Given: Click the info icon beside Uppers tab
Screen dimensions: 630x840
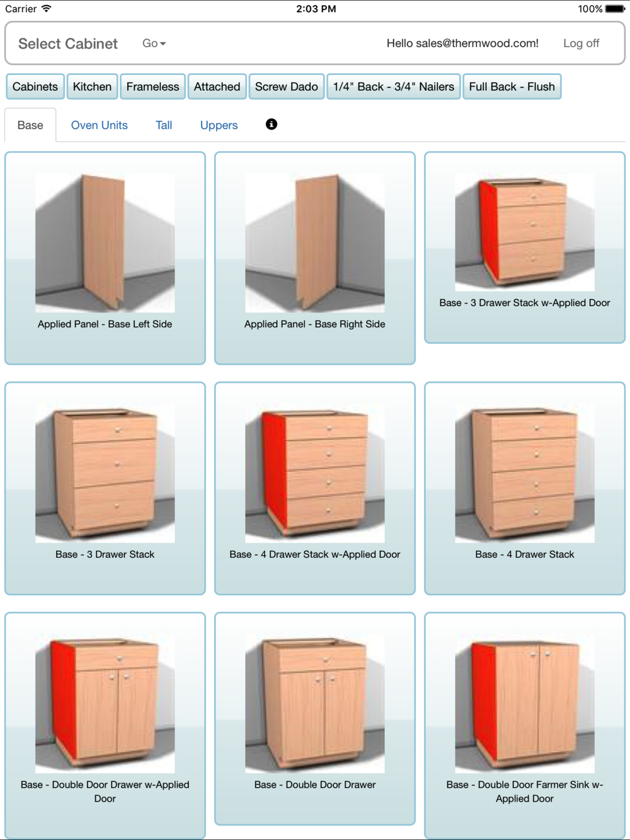Looking at the screenshot, I should [x=272, y=124].
